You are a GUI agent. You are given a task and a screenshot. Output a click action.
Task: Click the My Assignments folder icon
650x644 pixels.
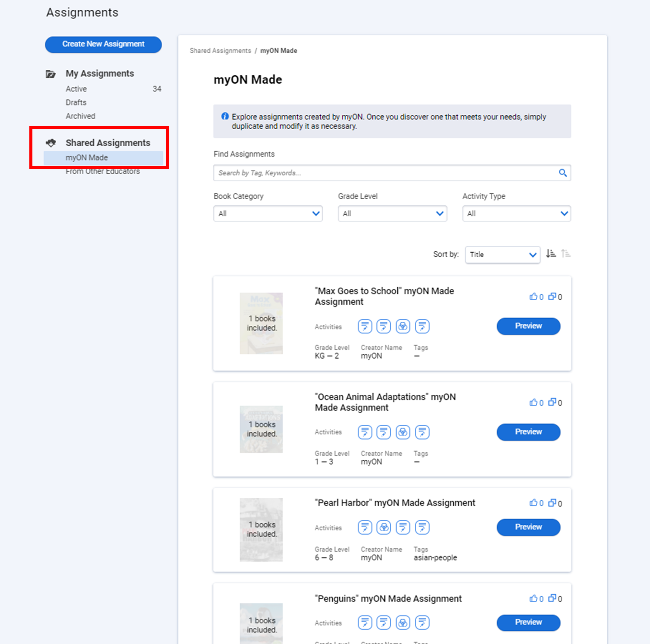[51, 74]
